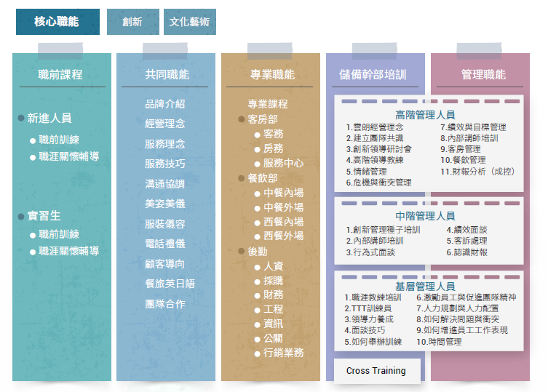Click 6.認識財報 in 中階管理人員
The image size is (548, 392).
[467, 252]
